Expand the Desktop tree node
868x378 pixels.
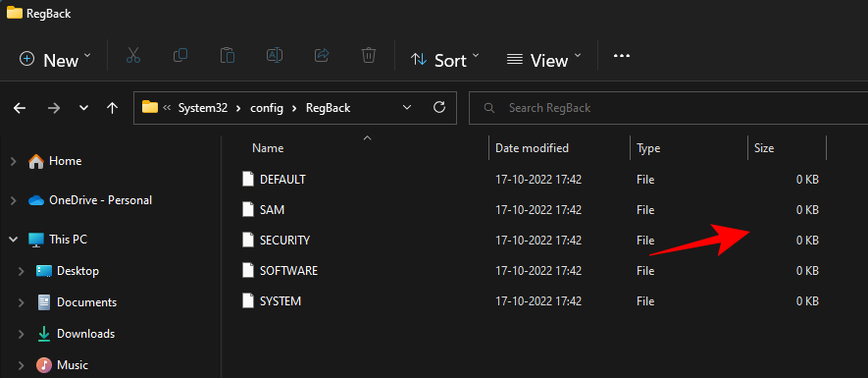[x=22, y=271]
